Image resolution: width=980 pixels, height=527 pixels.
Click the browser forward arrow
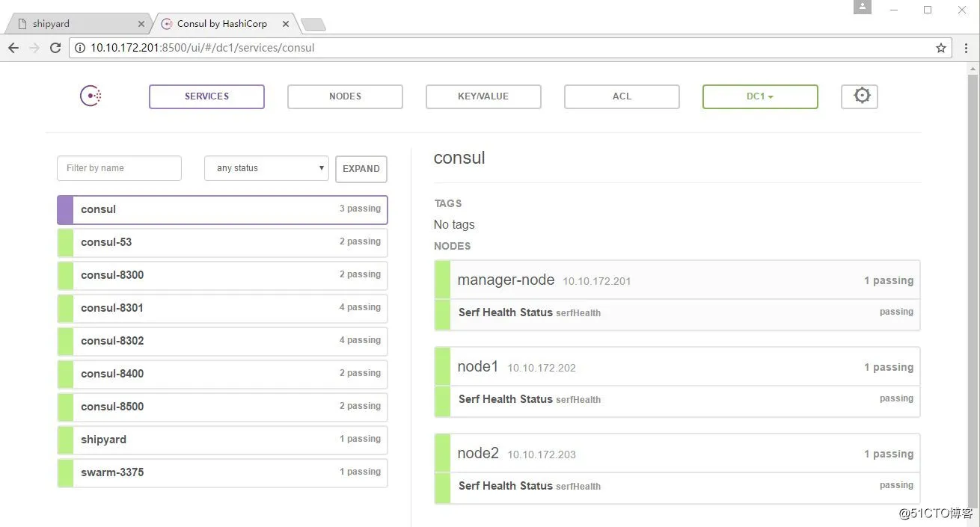click(x=34, y=47)
